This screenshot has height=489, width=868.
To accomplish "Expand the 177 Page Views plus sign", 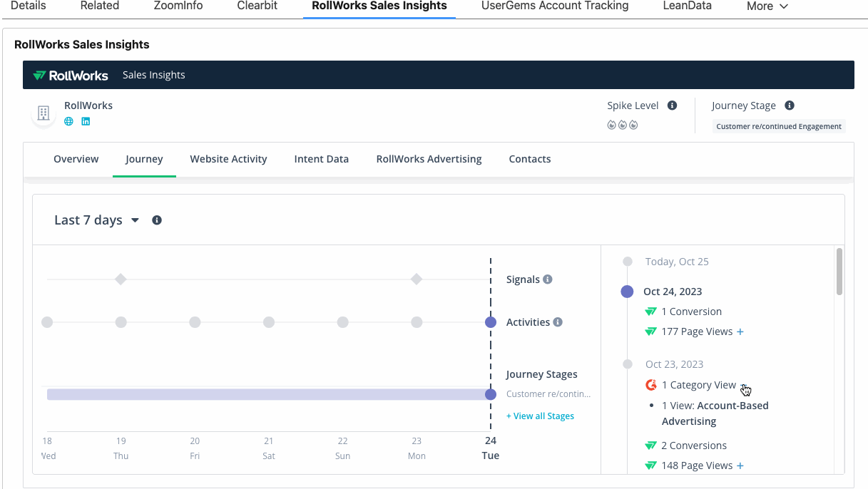I will pos(740,332).
